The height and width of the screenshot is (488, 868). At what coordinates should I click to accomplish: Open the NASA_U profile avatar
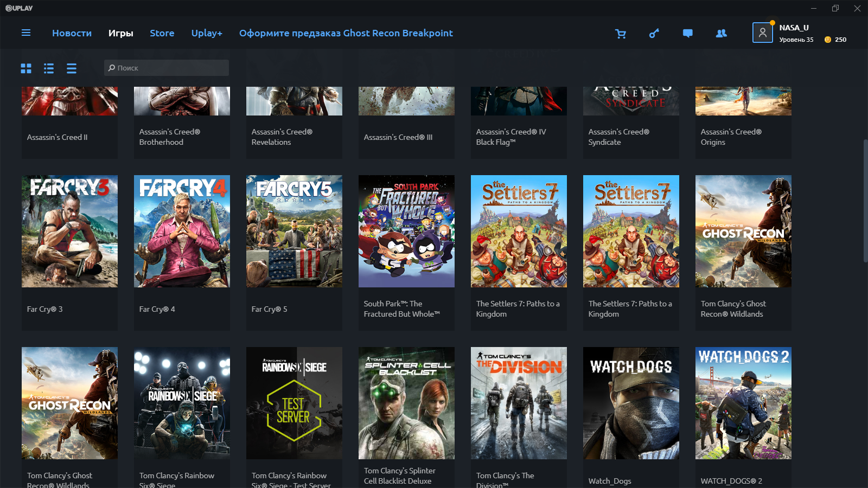tap(762, 33)
